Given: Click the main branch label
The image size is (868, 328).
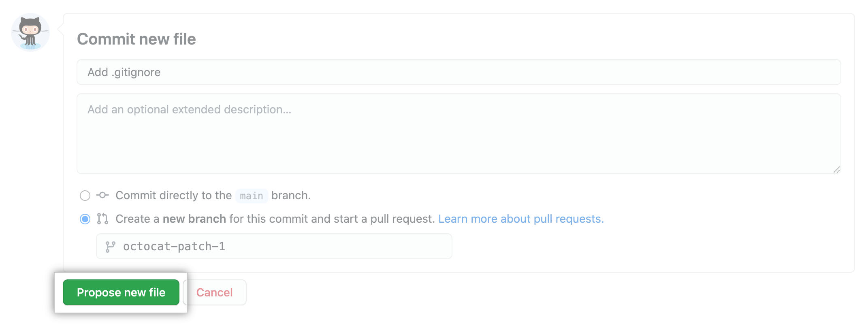Looking at the screenshot, I should point(252,196).
